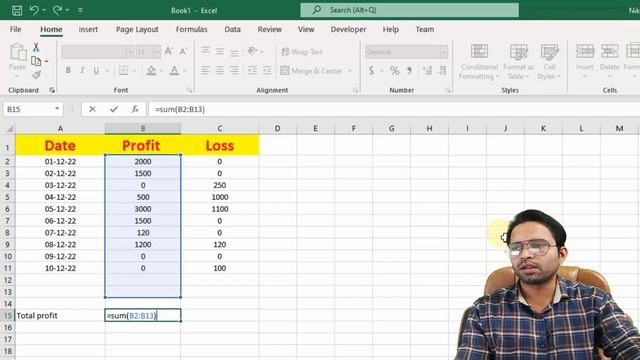
Task: Toggle Italic formatting
Action: point(82,71)
